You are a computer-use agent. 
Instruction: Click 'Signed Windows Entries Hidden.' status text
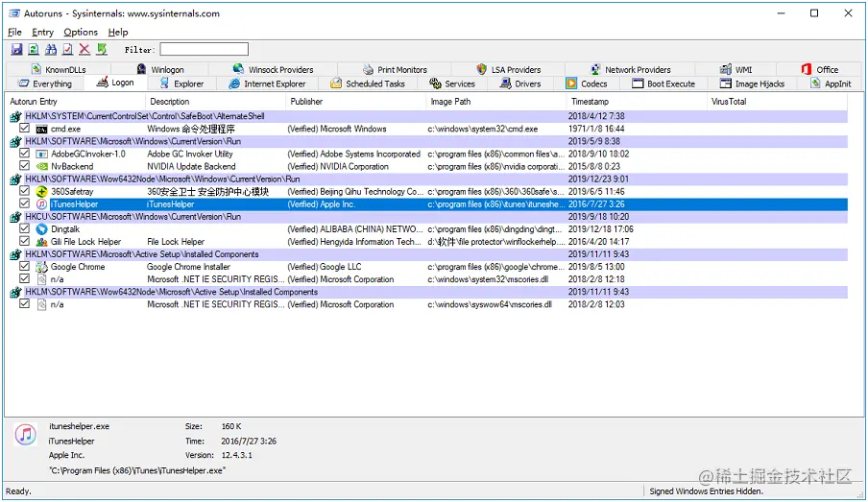pos(707,490)
